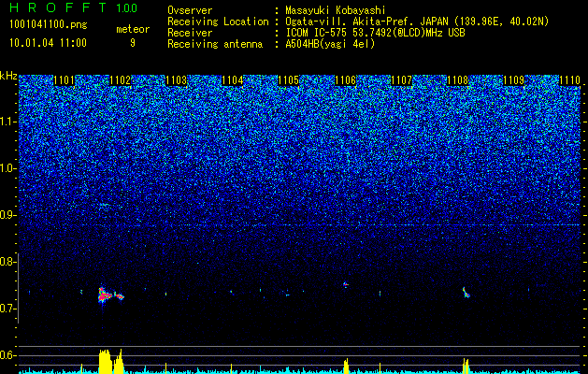This screenshot has width=588, height=374.
Task: Click the 1107 time marker
Action: (401, 80)
